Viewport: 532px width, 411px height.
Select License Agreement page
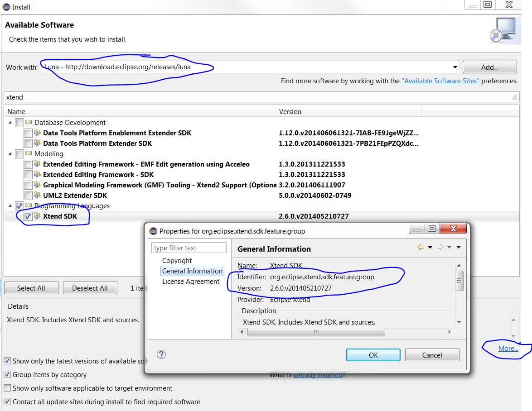click(191, 282)
